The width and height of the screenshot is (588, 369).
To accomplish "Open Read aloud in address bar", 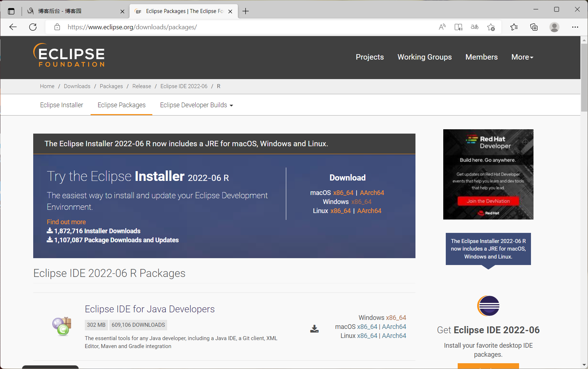I will coord(442,27).
